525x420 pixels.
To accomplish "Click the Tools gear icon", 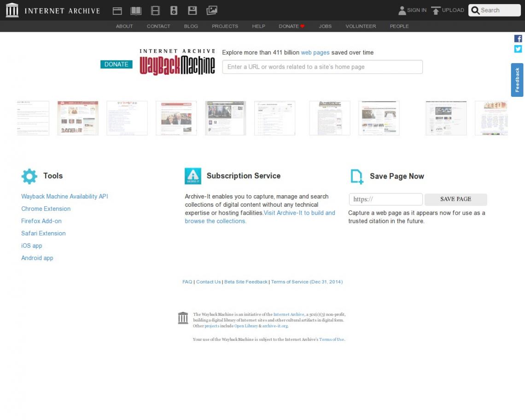I will (29, 176).
